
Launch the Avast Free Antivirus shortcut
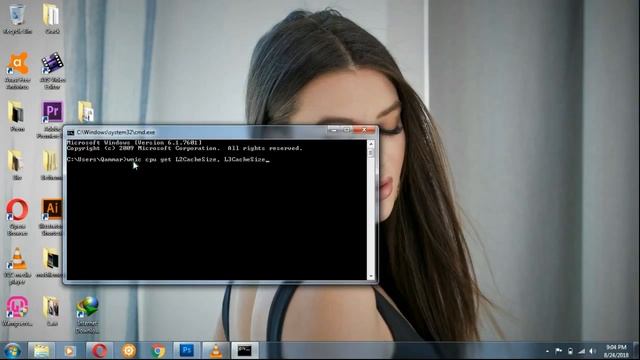pos(17,70)
